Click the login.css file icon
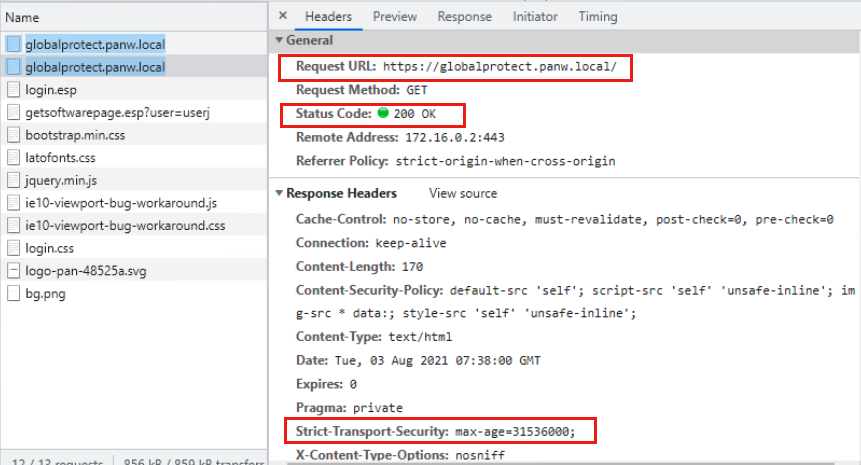Screen dimensions: 861x465 click(x=13, y=247)
